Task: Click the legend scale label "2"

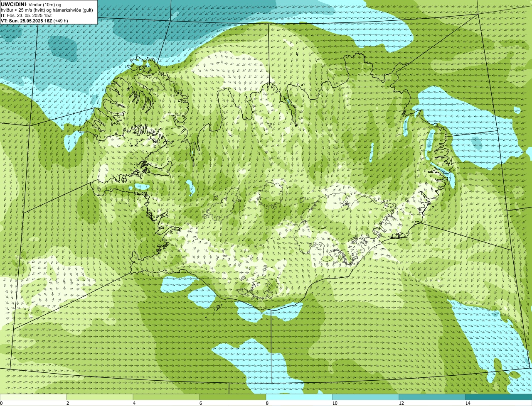Action: pyautogui.click(x=67, y=403)
